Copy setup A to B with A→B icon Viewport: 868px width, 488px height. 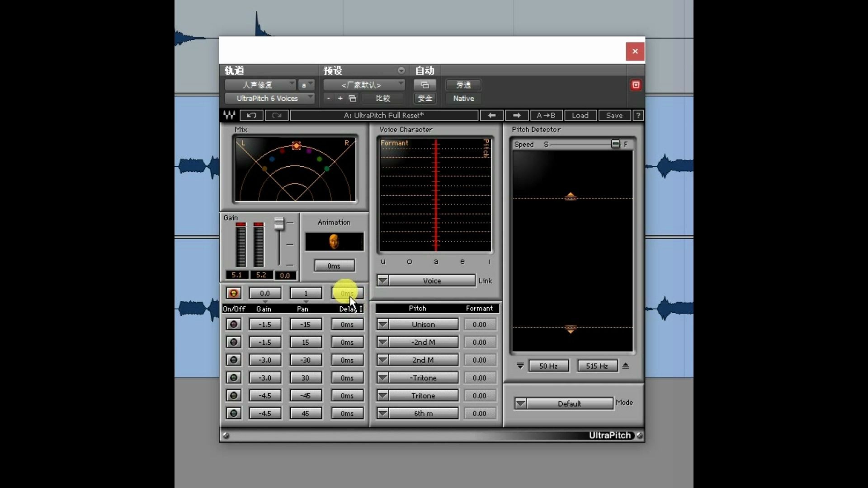pos(546,115)
